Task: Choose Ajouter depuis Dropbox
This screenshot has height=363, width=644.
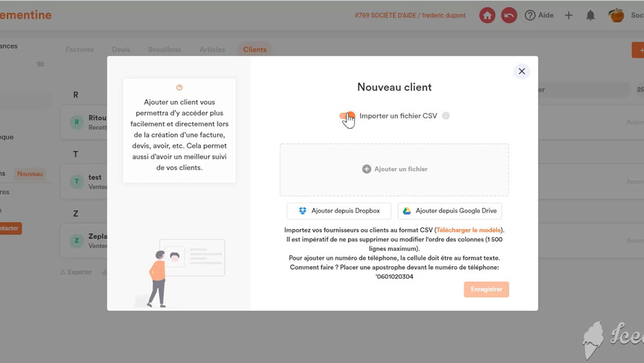Action: click(x=339, y=211)
